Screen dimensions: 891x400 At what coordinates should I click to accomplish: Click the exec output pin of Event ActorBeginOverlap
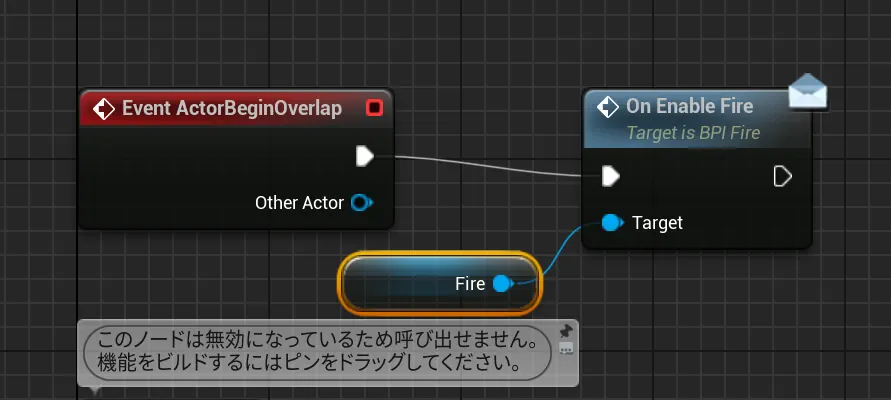365,156
